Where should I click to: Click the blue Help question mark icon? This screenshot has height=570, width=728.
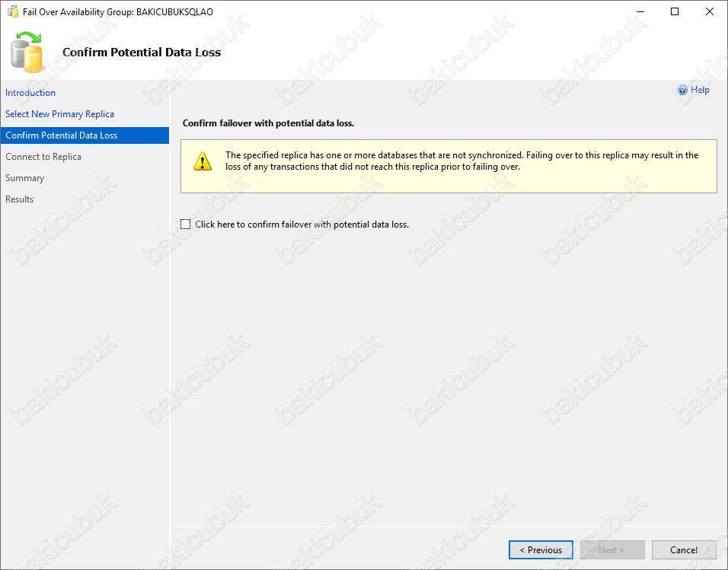682,90
